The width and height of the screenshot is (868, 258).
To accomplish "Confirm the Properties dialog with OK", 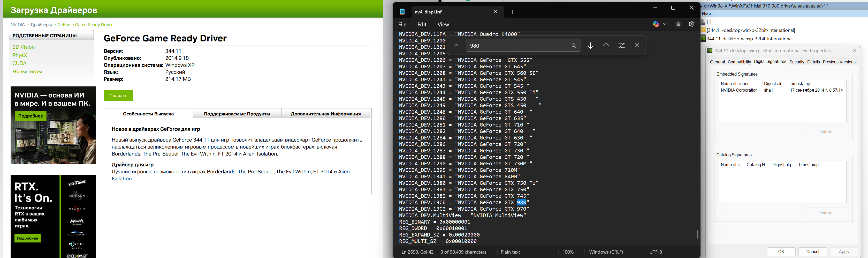I will click(781, 252).
